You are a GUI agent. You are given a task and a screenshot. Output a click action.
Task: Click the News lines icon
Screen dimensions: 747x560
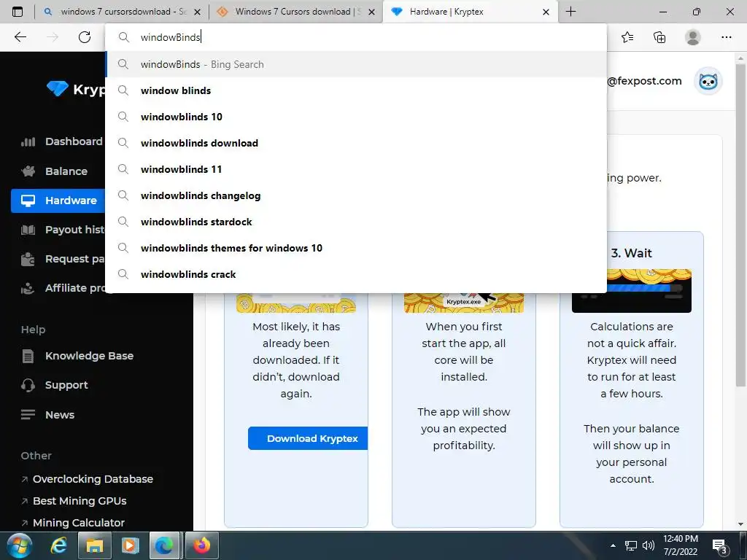(x=28, y=415)
